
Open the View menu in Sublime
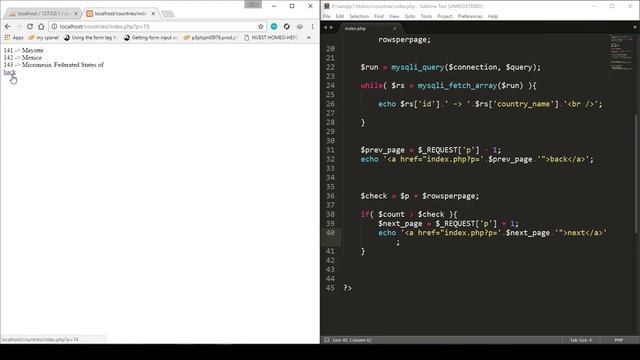coord(394,16)
